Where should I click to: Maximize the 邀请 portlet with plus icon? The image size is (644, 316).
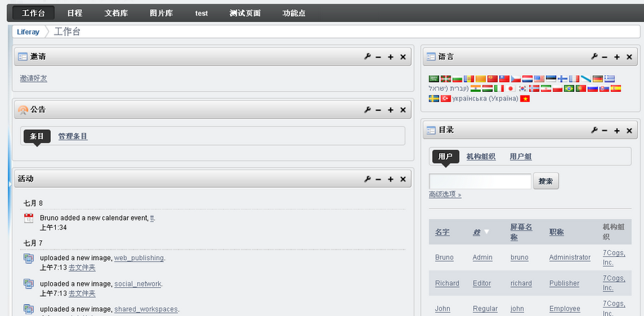[x=390, y=57]
